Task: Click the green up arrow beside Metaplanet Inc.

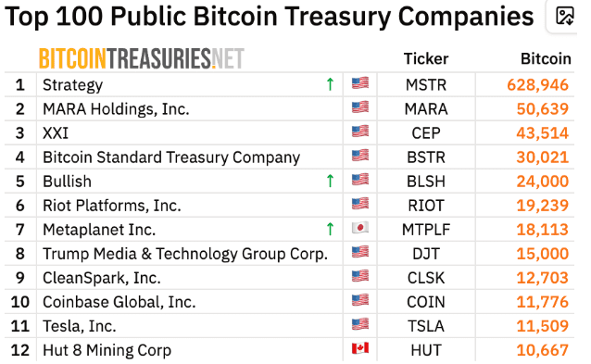Action: point(330,229)
